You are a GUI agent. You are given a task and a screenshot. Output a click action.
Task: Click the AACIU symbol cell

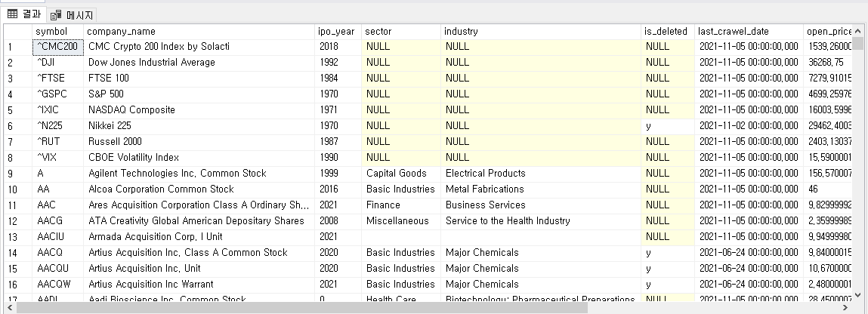pyautogui.click(x=57, y=237)
